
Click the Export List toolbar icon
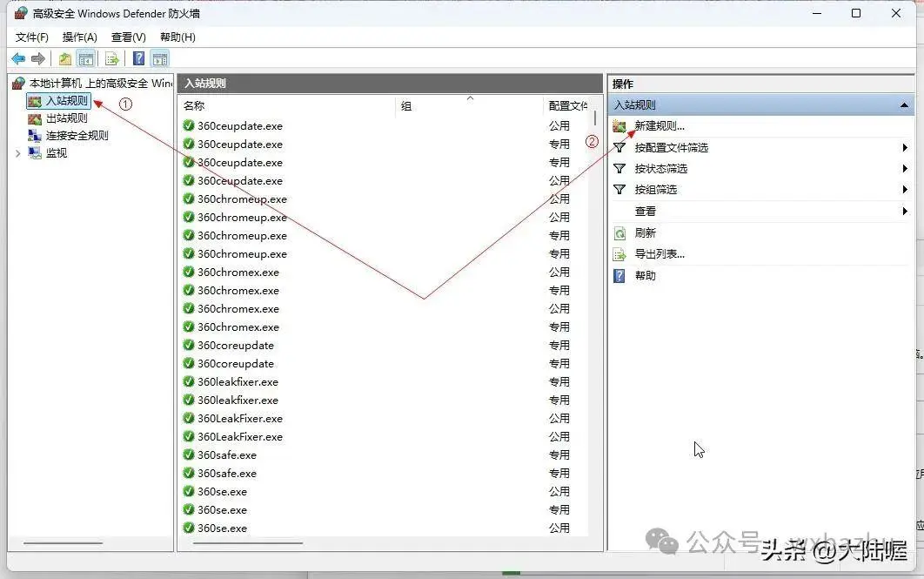point(111,58)
